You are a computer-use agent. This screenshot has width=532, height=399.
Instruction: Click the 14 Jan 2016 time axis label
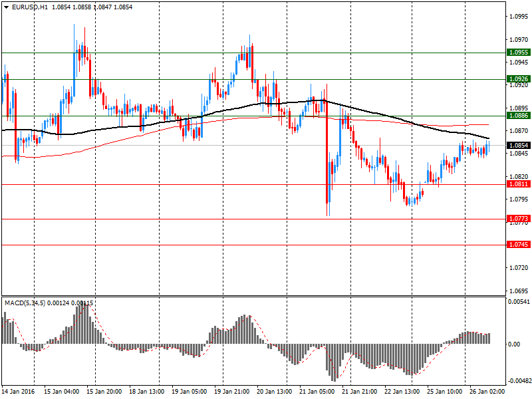point(19,391)
